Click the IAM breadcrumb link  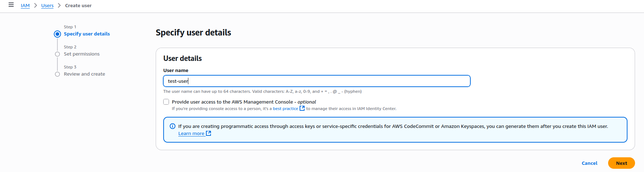coord(25,6)
